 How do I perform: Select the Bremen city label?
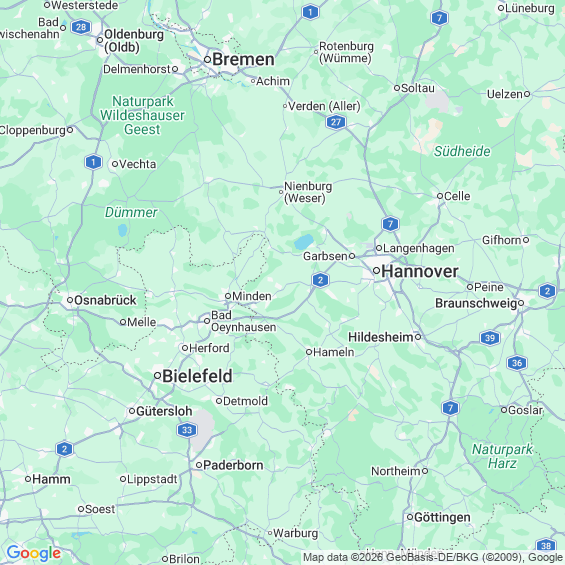pyautogui.click(x=243, y=59)
